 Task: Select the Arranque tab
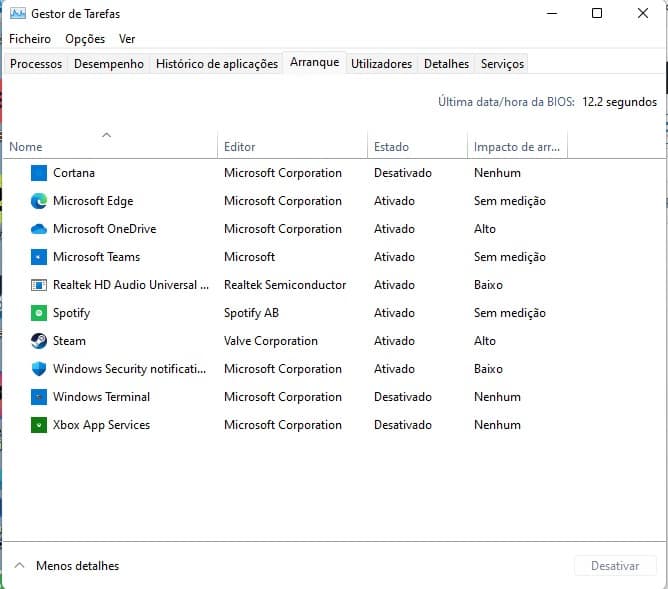[x=314, y=62]
